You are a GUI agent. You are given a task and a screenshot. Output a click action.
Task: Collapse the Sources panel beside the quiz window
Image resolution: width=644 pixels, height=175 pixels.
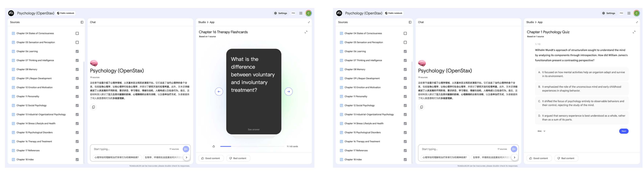click(410, 22)
